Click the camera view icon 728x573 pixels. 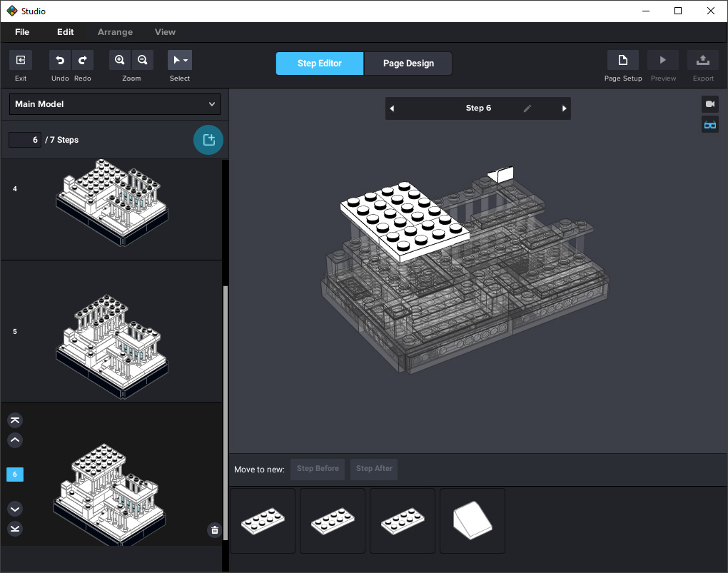[x=710, y=104]
